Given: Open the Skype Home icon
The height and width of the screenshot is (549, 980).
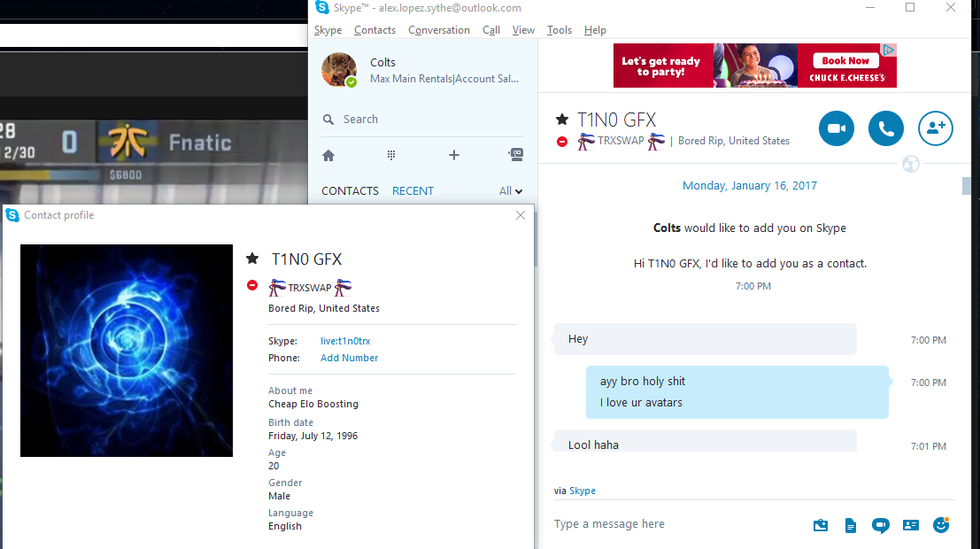Looking at the screenshot, I should pos(328,155).
